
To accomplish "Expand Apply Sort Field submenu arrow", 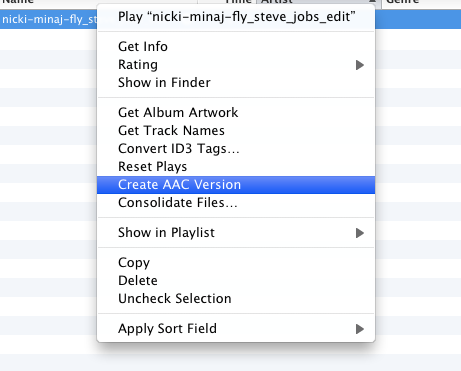I will tap(359, 329).
